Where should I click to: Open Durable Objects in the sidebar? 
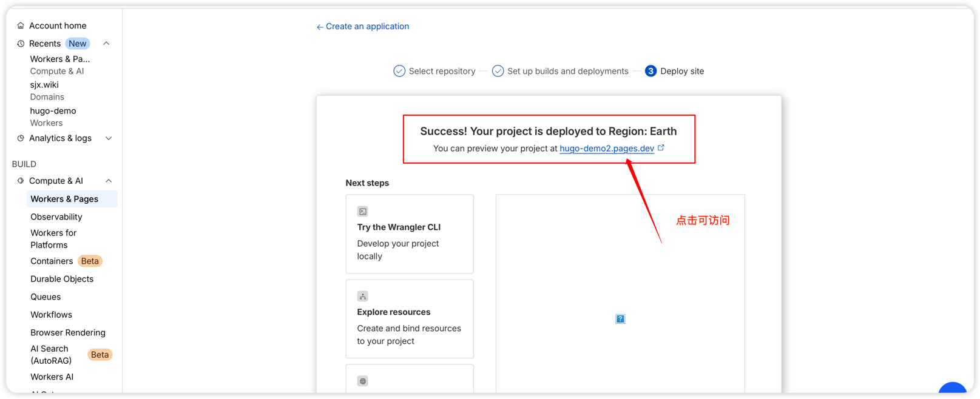coord(62,279)
